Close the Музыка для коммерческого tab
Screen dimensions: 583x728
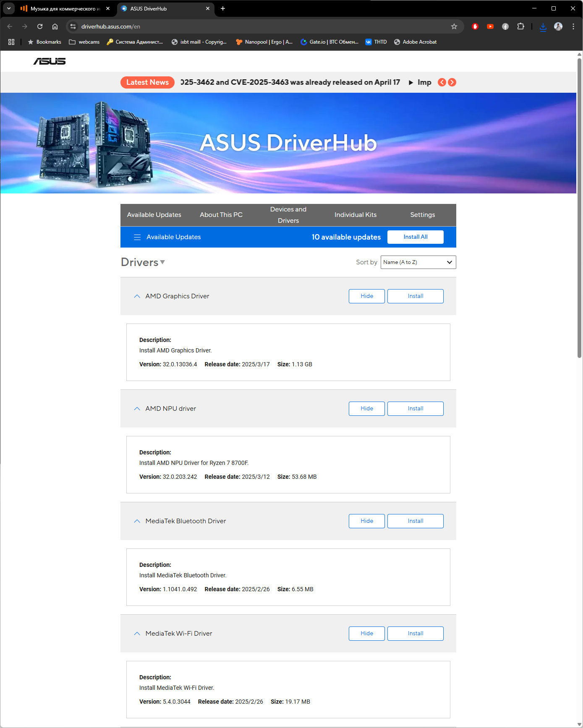point(108,8)
